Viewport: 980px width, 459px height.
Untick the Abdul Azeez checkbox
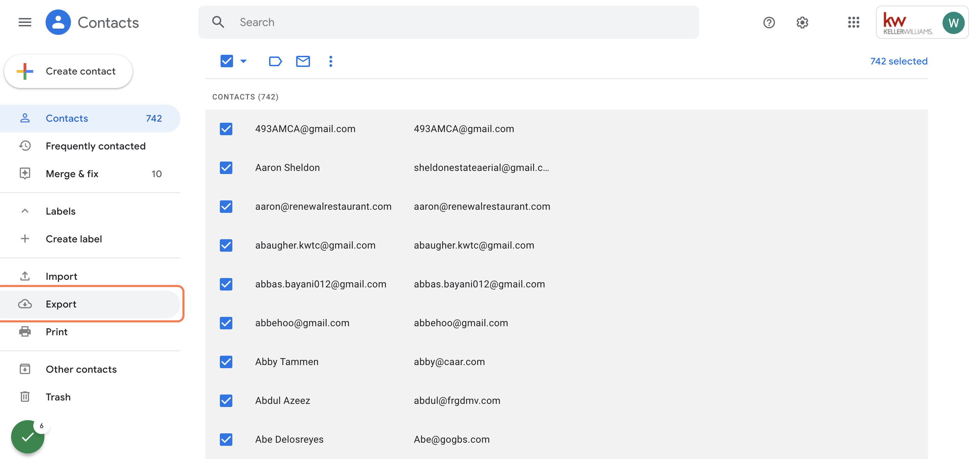(226, 400)
